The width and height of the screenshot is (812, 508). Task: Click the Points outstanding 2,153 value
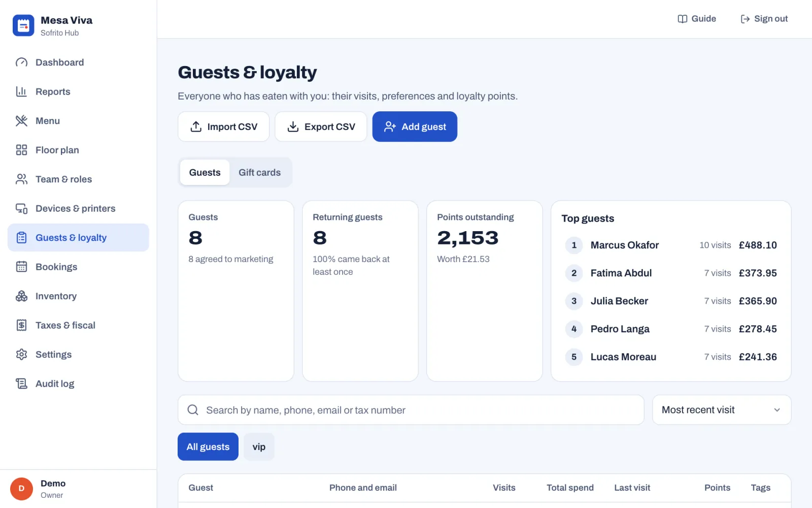click(468, 238)
